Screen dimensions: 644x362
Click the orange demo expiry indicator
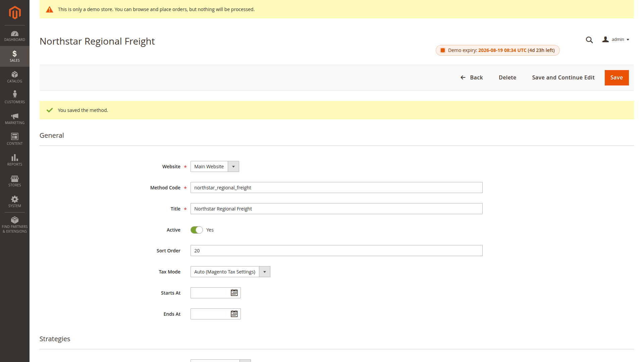pyautogui.click(x=443, y=50)
